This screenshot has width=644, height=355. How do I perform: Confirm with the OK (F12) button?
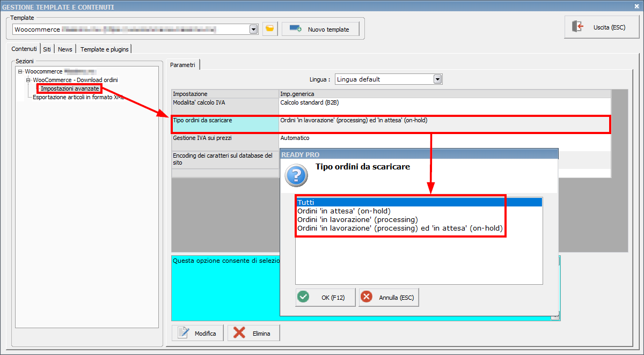coord(325,297)
